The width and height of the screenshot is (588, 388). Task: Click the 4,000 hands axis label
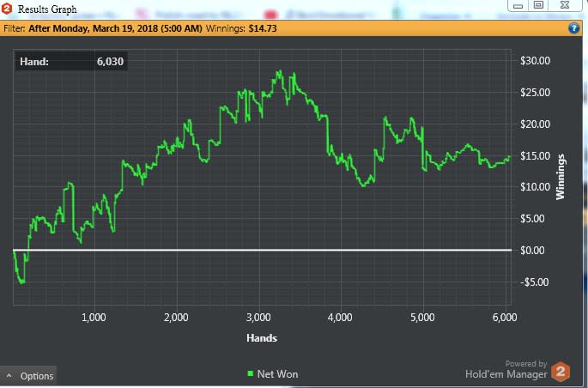pyautogui.click(x=340, y=318)
